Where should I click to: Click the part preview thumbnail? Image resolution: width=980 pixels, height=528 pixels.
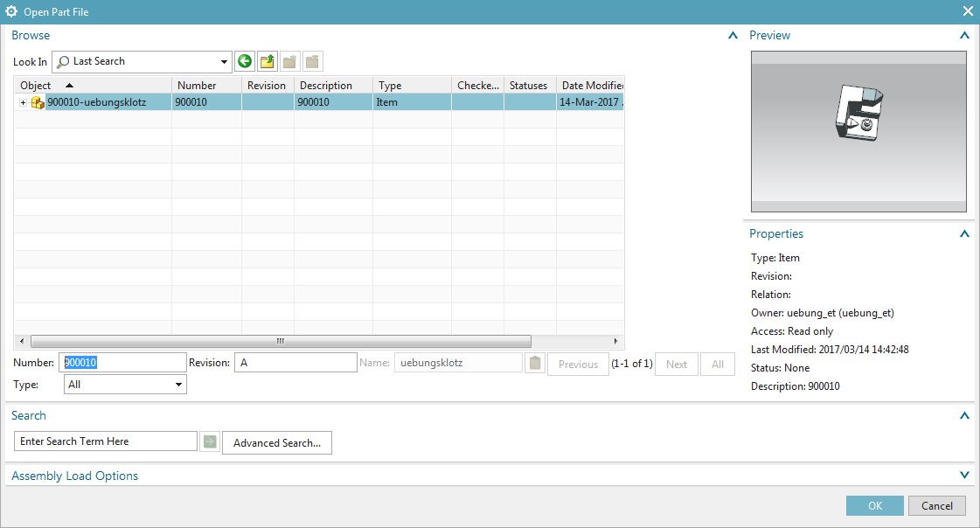pyautogui.click(x=858, y=132)
